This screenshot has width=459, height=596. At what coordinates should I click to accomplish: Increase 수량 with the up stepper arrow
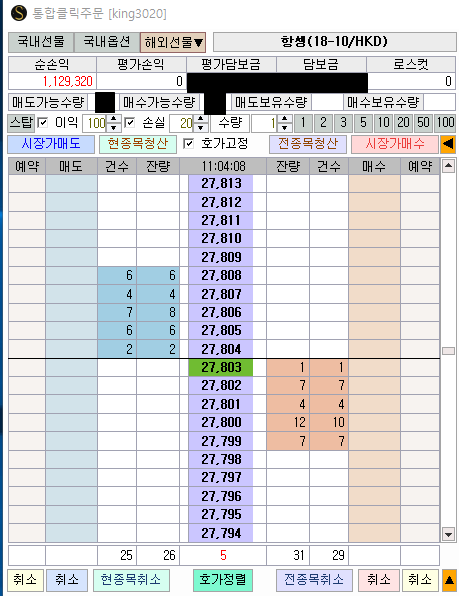(x=285, y=119)
